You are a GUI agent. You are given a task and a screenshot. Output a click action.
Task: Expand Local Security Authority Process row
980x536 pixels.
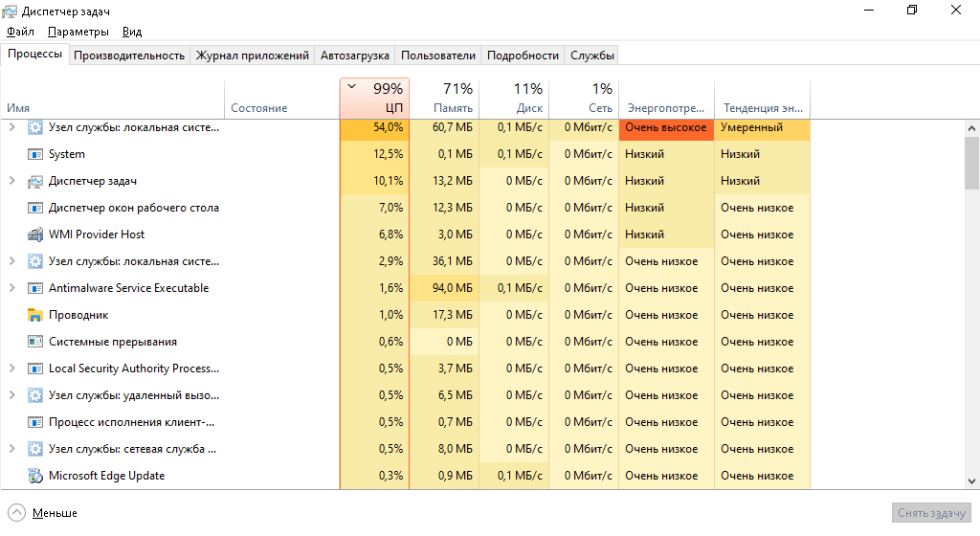click(x=11, y=368)
